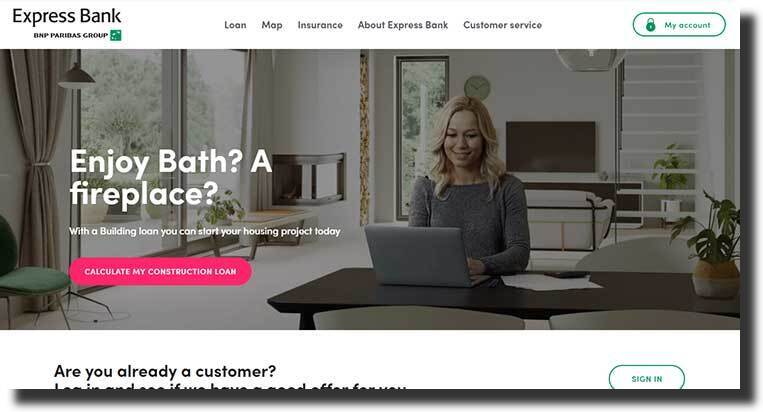Click the Building loan subtitle text
Image resolution: width=763 pixels, height=412 pixels.
click(x=204, y=231)
